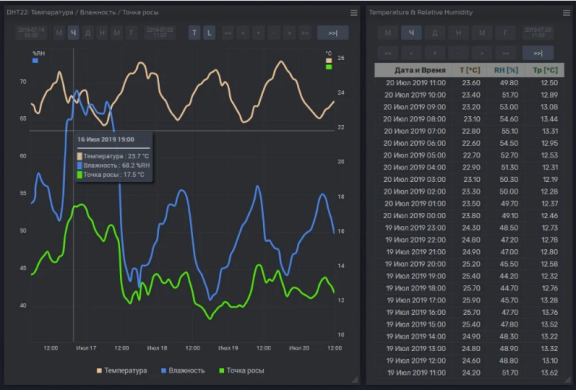576x390 pixels.
Task: Click rewind-fast << button in chart panel
Action: tap(228, 33)
